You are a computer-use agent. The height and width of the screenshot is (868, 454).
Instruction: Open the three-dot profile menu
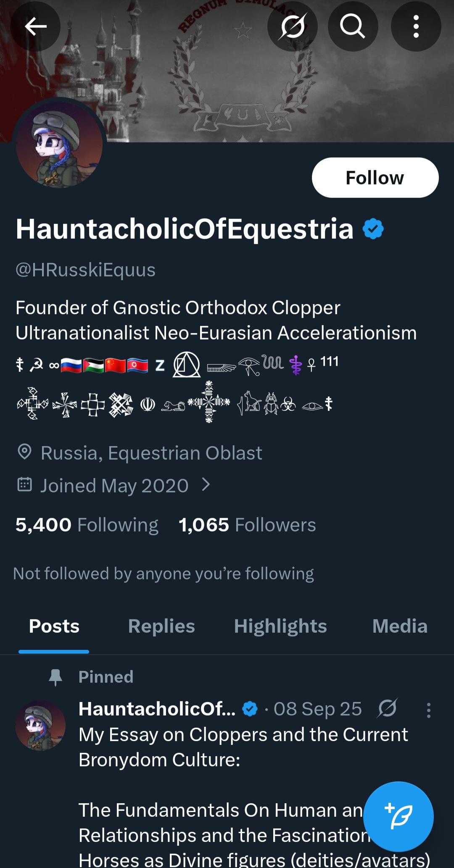point(416,27)
